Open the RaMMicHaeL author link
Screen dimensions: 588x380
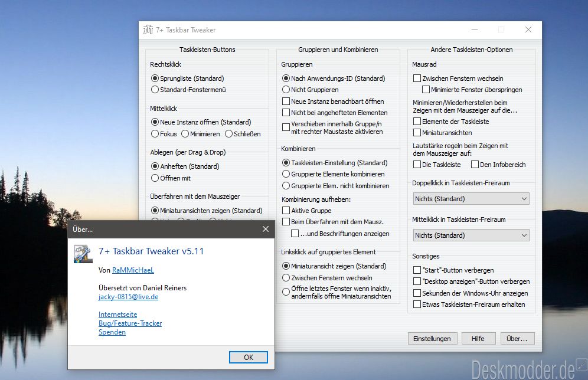[x=133, y=270]
